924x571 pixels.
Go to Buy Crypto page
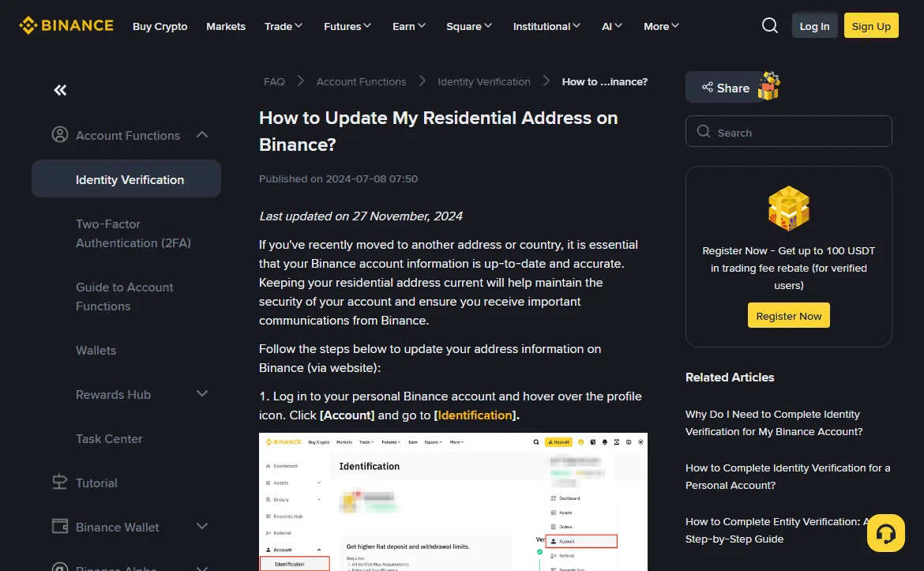160,27
